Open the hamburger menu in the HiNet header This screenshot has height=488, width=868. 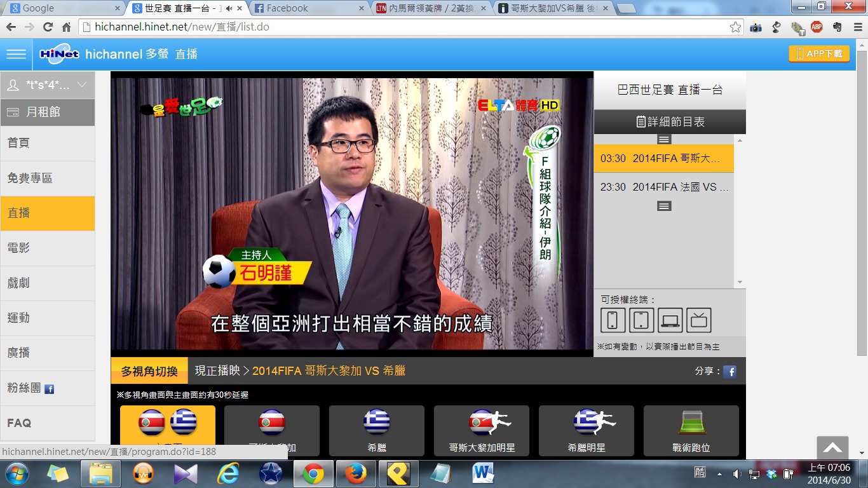pyautogui.click(x=16, y=54)
